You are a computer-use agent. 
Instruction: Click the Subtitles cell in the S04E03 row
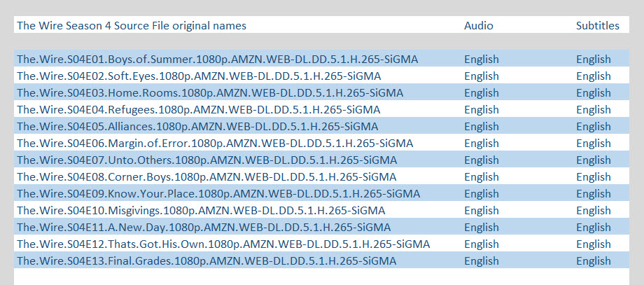(x=594, y=93)
